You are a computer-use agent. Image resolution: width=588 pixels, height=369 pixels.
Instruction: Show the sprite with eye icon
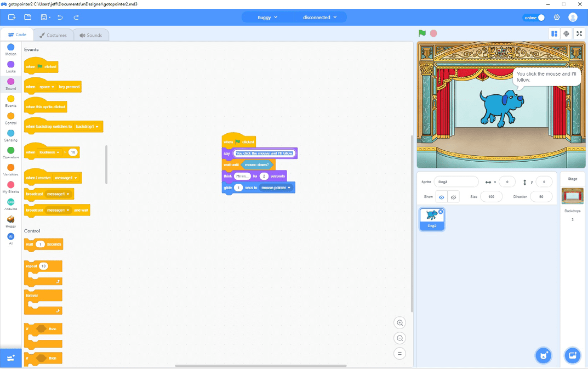(x=441, y=197)
